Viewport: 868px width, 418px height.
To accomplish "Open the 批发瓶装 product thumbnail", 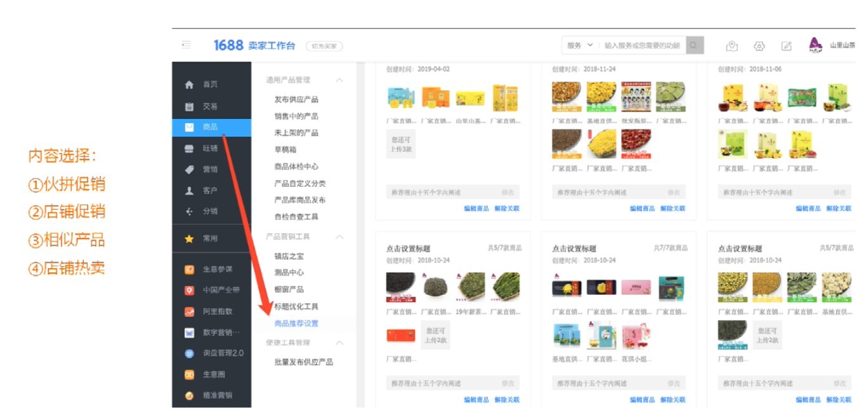I will click(636, 97).
